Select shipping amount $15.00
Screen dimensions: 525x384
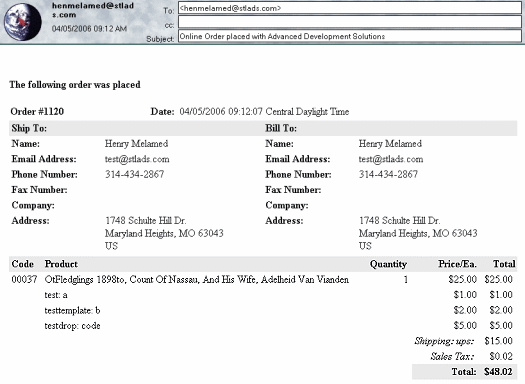(x=498, y=341)
